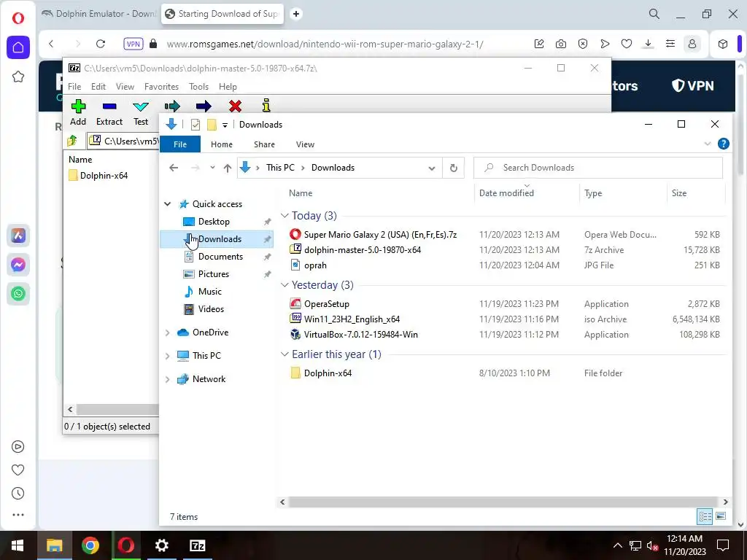Open Opera sidebar history clock
Image resolution: width=747 pixels, height=560 pixels.
[x=18, y=494]
